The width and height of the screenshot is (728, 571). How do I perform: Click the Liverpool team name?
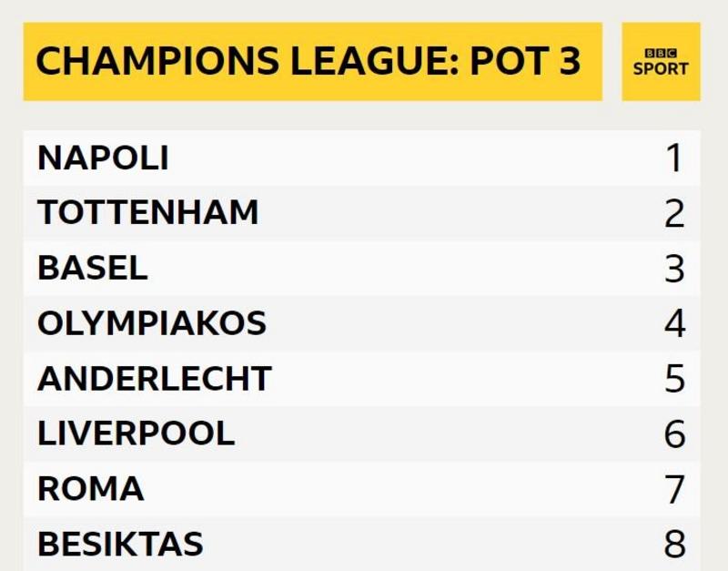tap(136, 433)
